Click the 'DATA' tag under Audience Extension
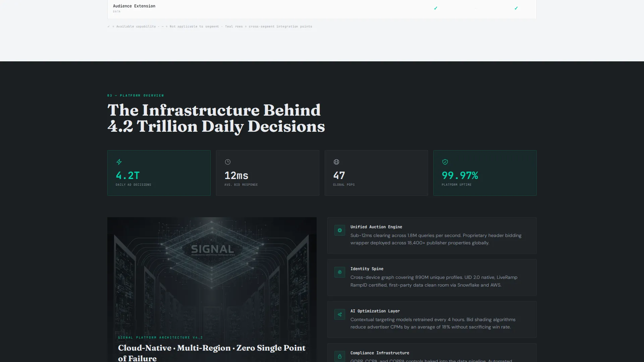The image size is (644, 362). tap(117, 11)
